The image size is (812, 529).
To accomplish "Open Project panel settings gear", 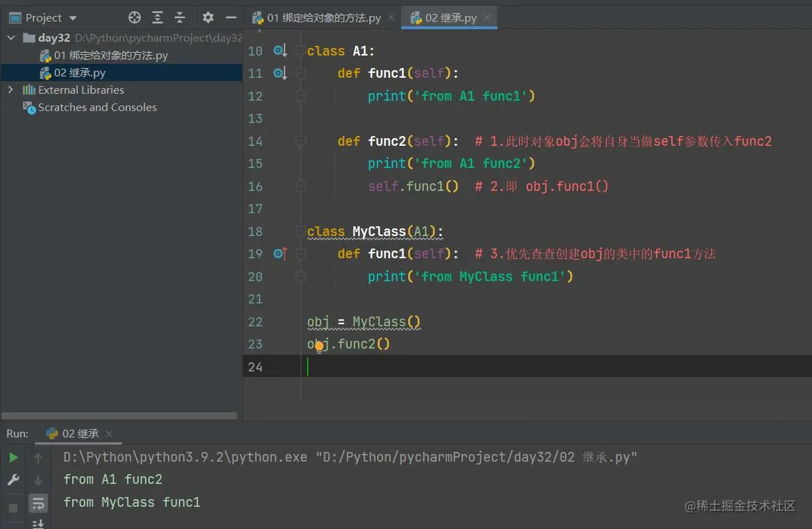I will (208, 17).
